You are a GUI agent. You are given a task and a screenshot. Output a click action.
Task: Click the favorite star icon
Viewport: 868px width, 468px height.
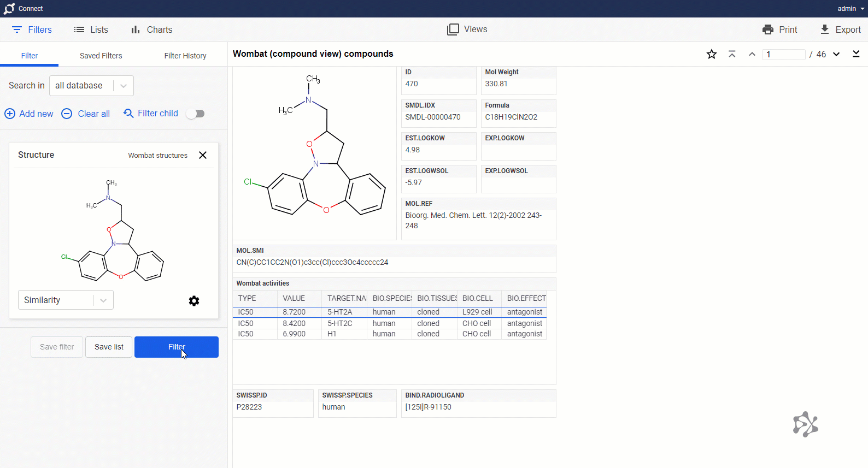[711, 54]
